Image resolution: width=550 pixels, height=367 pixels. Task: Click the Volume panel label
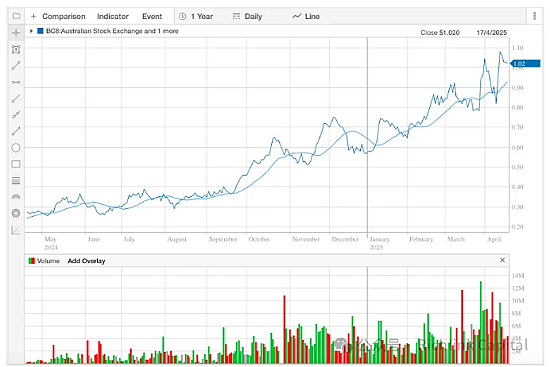tap(48, 261)
